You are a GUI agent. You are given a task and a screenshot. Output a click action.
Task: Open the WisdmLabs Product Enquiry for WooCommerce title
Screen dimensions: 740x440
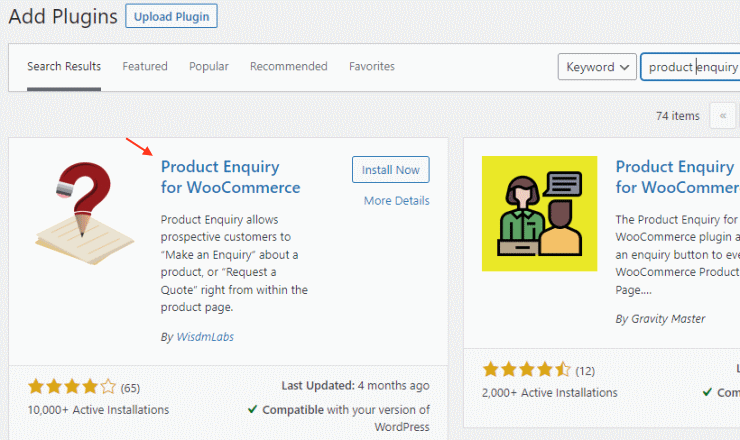tap(230, 177)
